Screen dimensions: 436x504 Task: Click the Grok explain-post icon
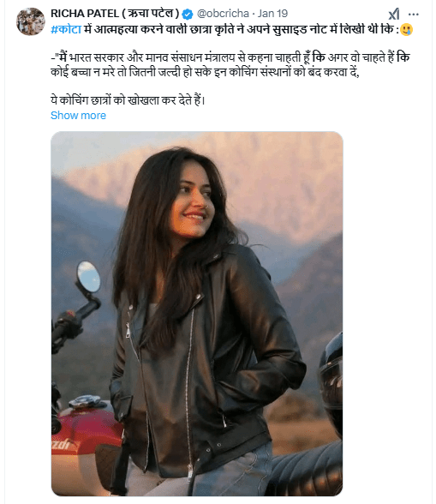[x=393, y=14]
